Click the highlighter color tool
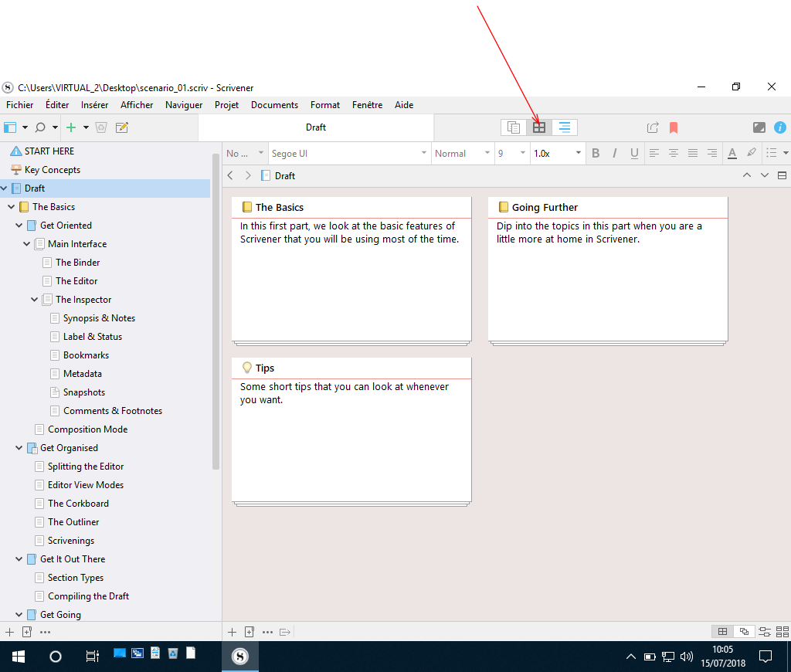791x672 pixels. click(x=752, y=152)
